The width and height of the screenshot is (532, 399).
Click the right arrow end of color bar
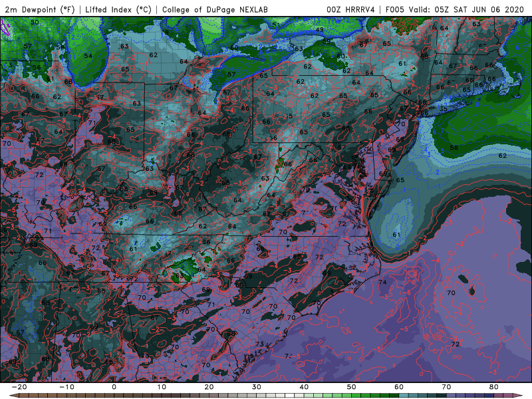click(518, 396)
